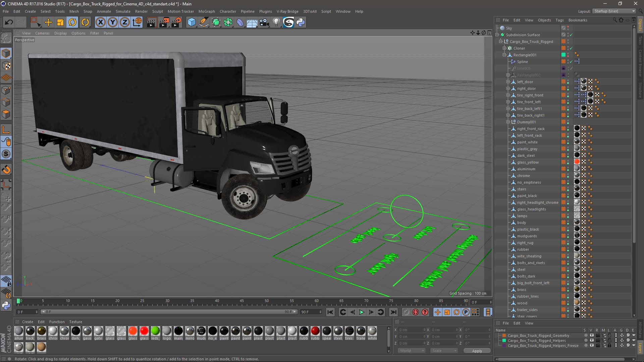The height and width of the screenshot is (362, 644).
Task: Open the World coordinate dropdown
Action: coord(412,351)
